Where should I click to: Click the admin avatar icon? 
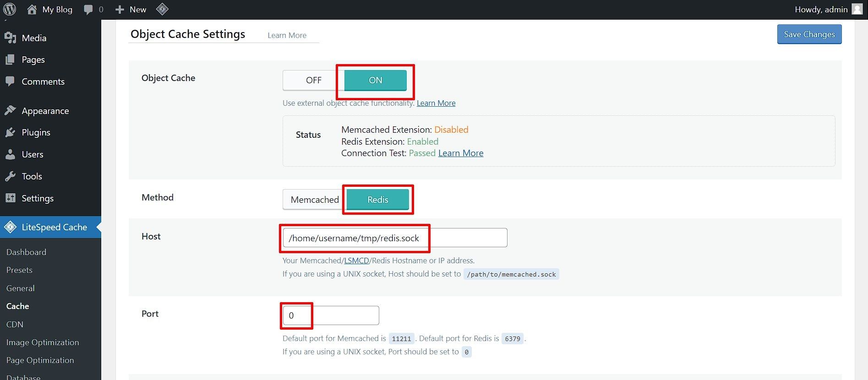coord(857,9)
